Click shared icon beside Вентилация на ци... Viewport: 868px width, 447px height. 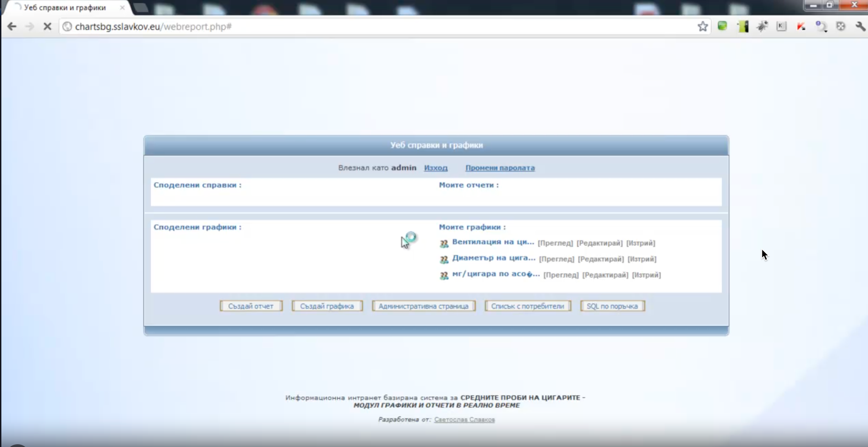[x=444, y=243]
